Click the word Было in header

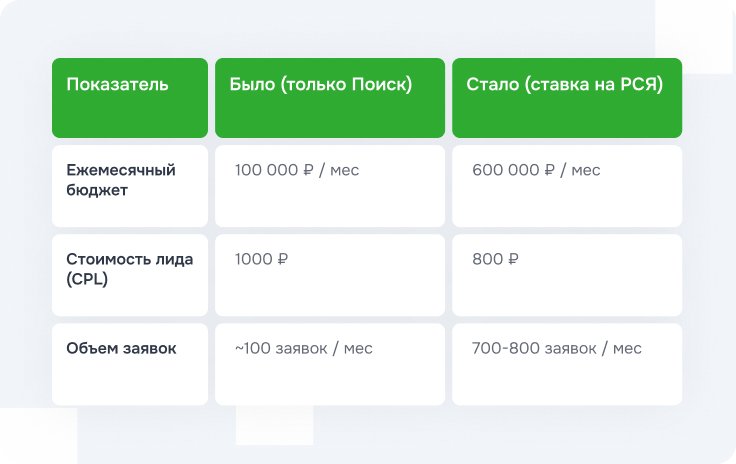pos(253,84)
